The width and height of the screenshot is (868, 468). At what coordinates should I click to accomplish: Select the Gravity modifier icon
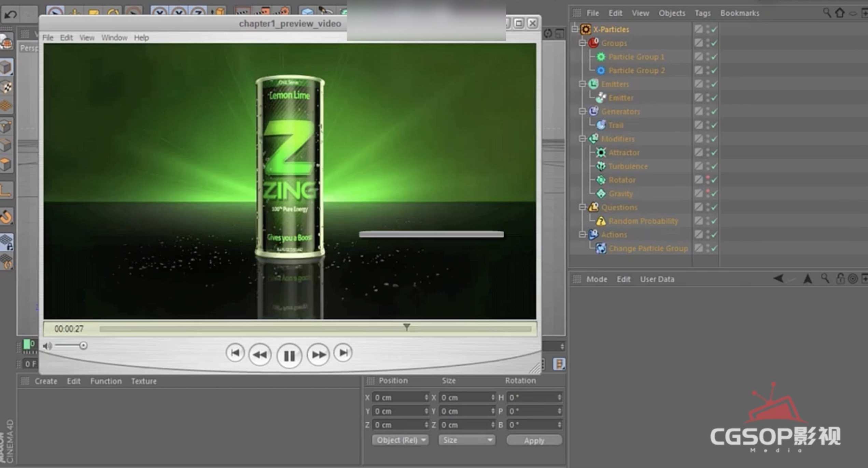tap(601, 194)
